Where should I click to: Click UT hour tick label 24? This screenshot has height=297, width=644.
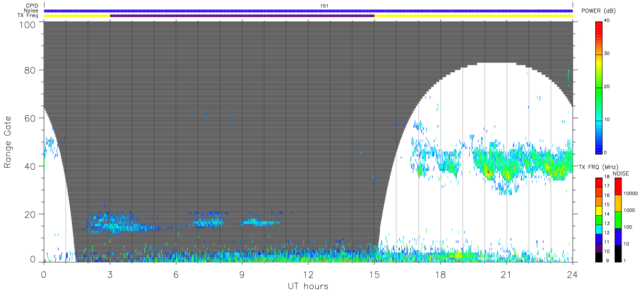pyautogui.click(x=573, y=274)
